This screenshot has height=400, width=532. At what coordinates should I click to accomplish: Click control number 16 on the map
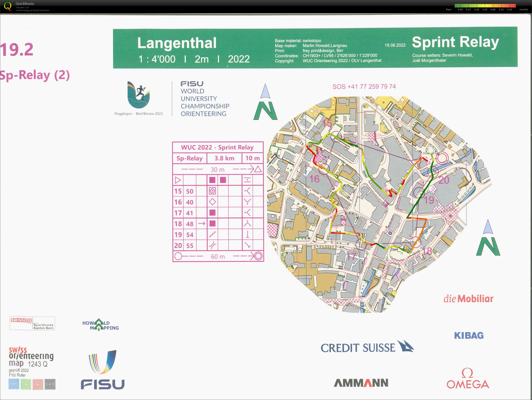(314, 179)
